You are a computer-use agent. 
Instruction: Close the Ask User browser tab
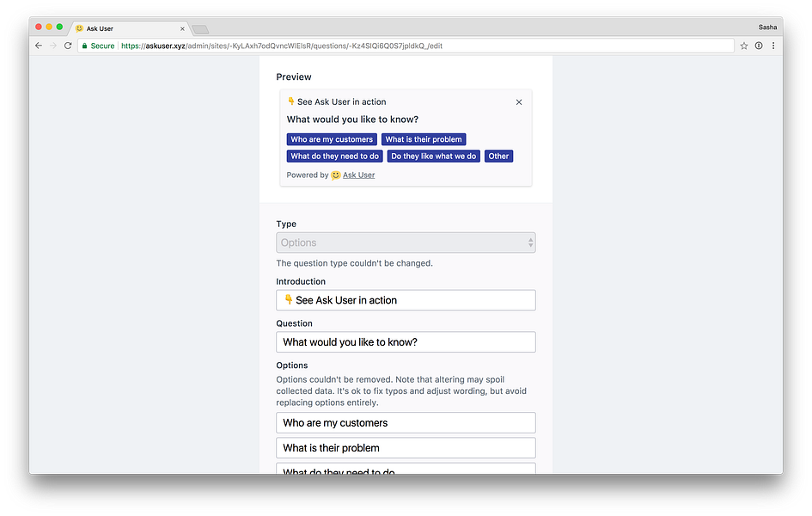[x=182, y=29]
